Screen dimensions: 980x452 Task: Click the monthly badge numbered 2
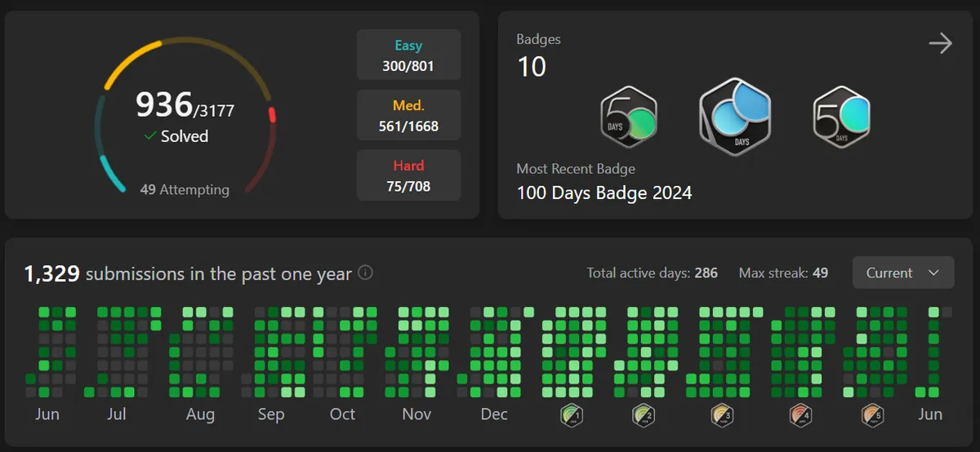[x=644, y=415]
